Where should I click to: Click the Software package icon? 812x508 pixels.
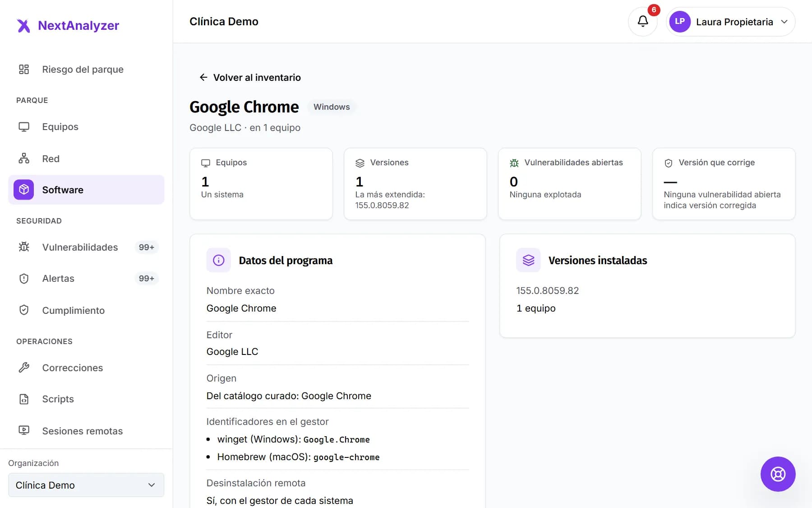pyautogui.click(x=24, y=190)
